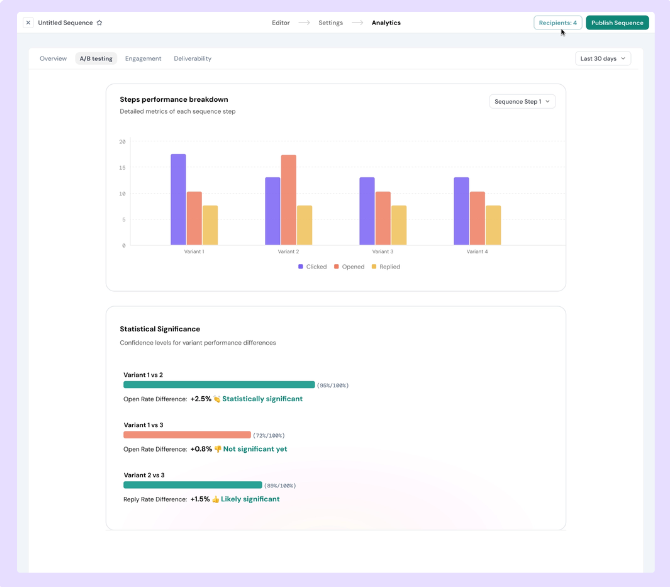This screenshot has width=670, height=587.
Task: Click the thumbs-down icon by Not significant
Action: (x=218, y=449)
